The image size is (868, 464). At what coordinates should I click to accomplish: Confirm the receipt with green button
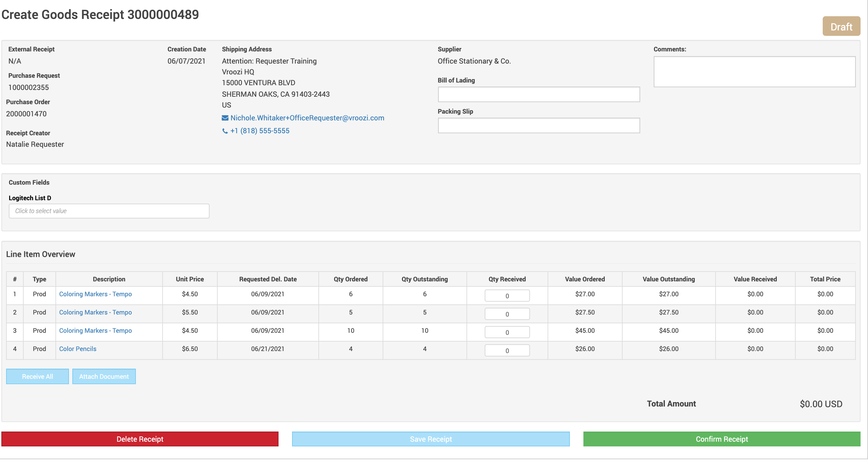[722, 439]
